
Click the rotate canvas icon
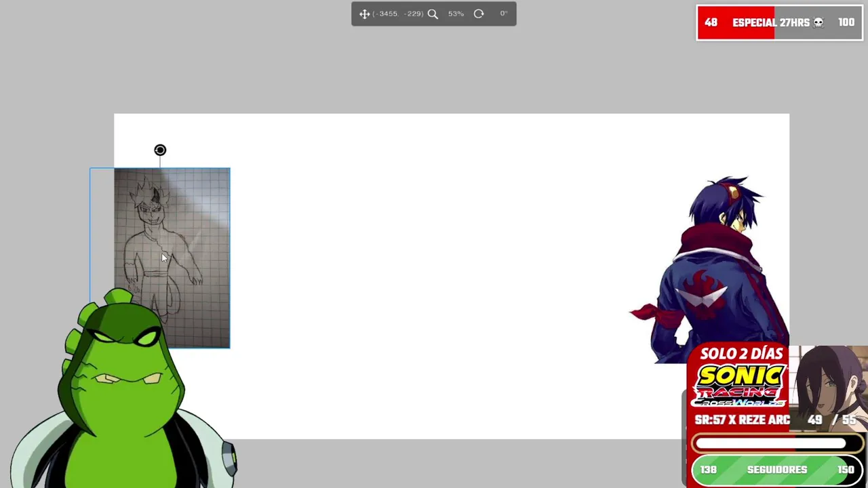point(479,14)
